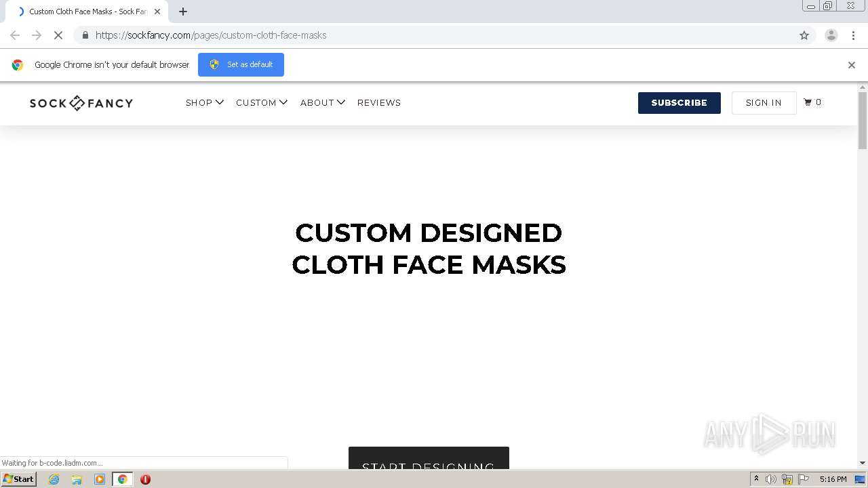Viewport: 868px width, 488px height.
Task: Click the taskbar clock showing 5:16 PM
Action: pos(833,479)
